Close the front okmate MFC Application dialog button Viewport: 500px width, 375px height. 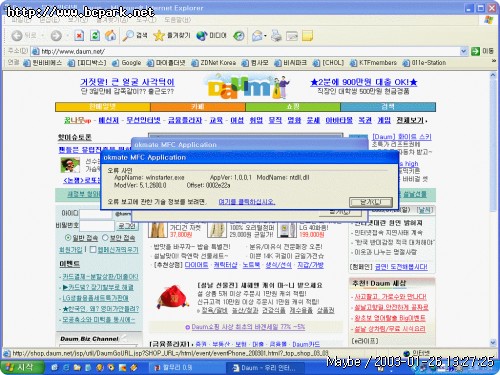pyautogui.click(x=371, y=202)
